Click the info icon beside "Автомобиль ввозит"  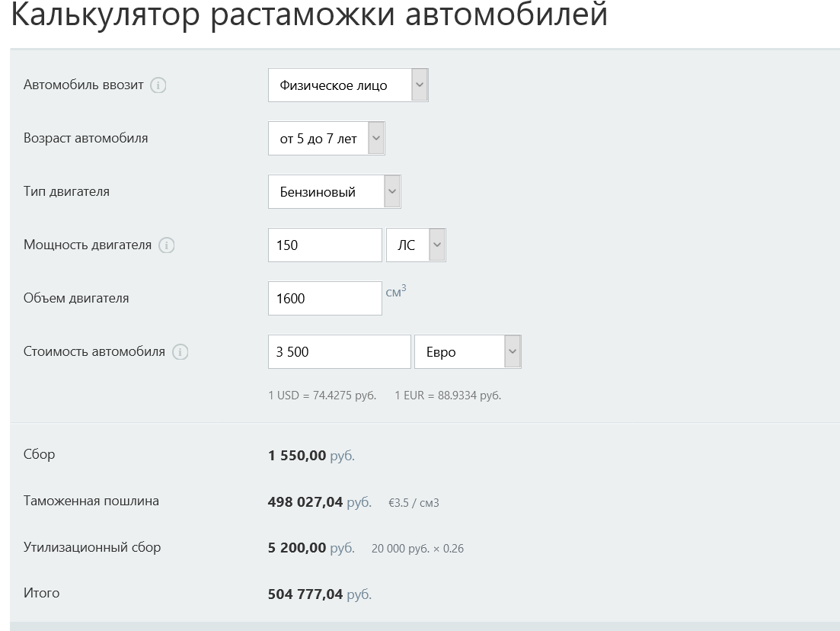[x=158, y=85]
